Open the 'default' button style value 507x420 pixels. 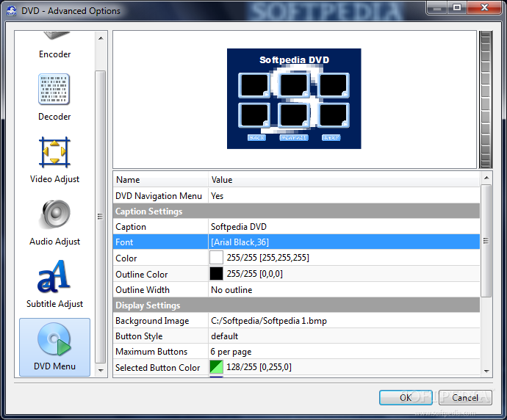coord(224,336)
